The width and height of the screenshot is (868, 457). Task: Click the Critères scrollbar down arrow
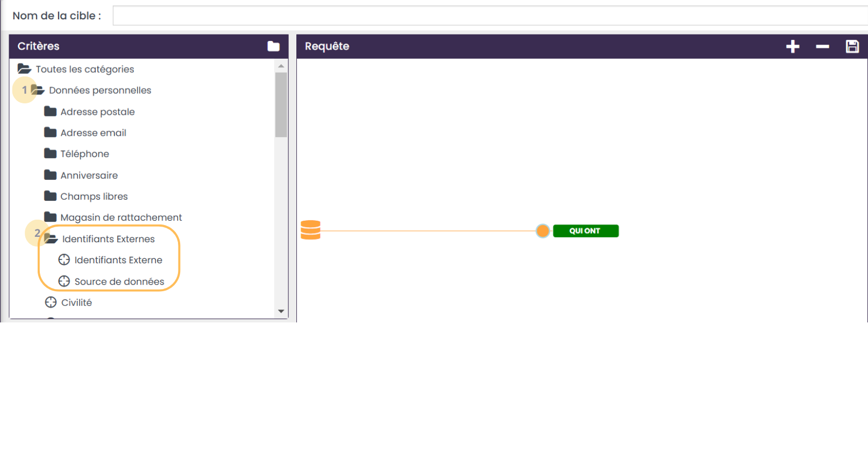[281, 311]
